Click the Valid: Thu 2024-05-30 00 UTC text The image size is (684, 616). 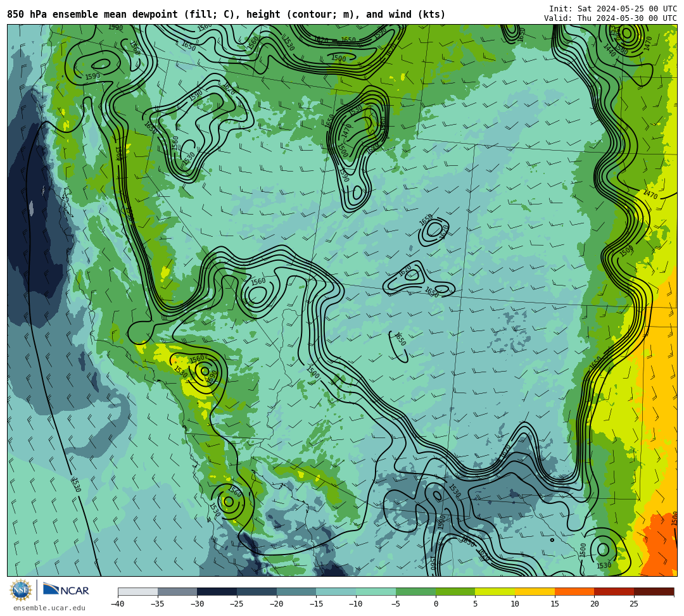611,18
